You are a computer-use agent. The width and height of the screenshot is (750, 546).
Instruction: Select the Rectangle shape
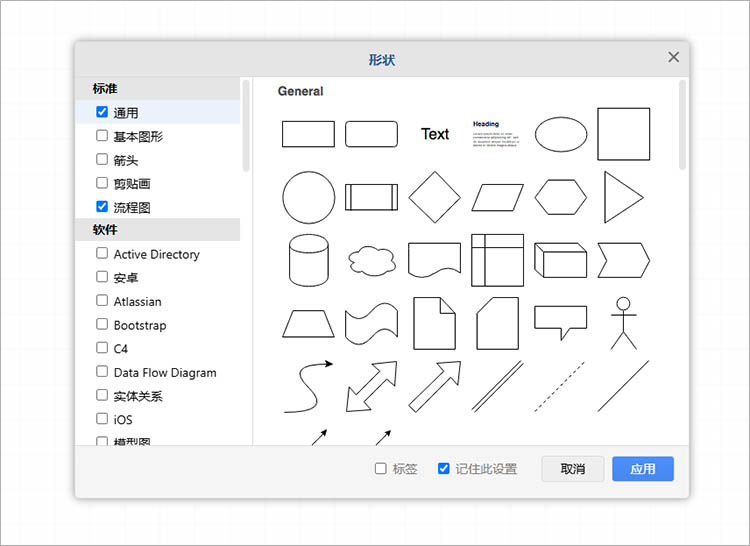click(x=308, y=134)
